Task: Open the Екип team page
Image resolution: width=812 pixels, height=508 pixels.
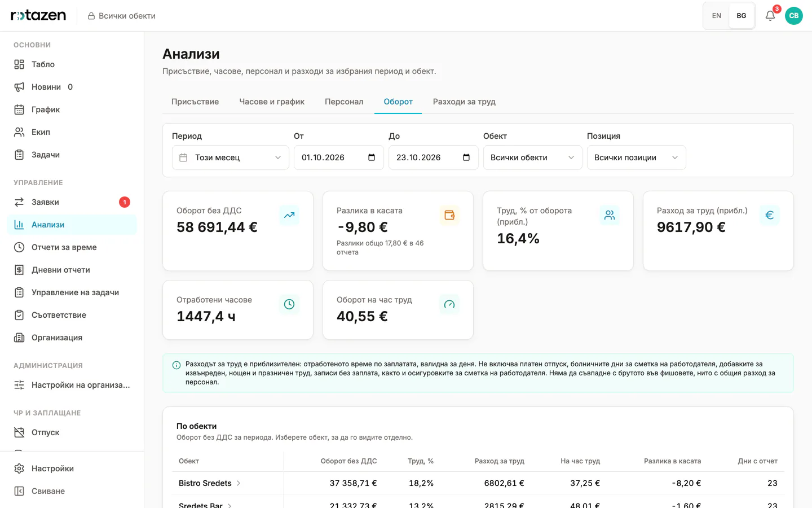Action: [x=72, y=132]
